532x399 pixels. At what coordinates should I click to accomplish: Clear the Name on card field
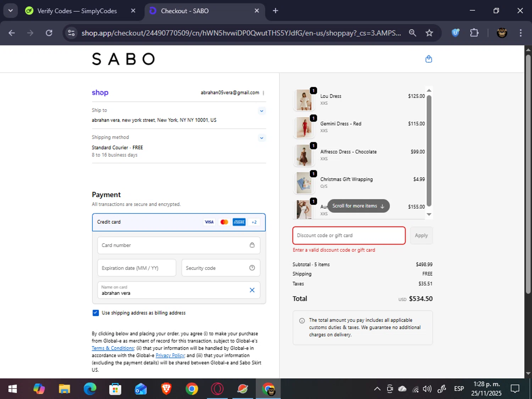[x=252, y=290]
